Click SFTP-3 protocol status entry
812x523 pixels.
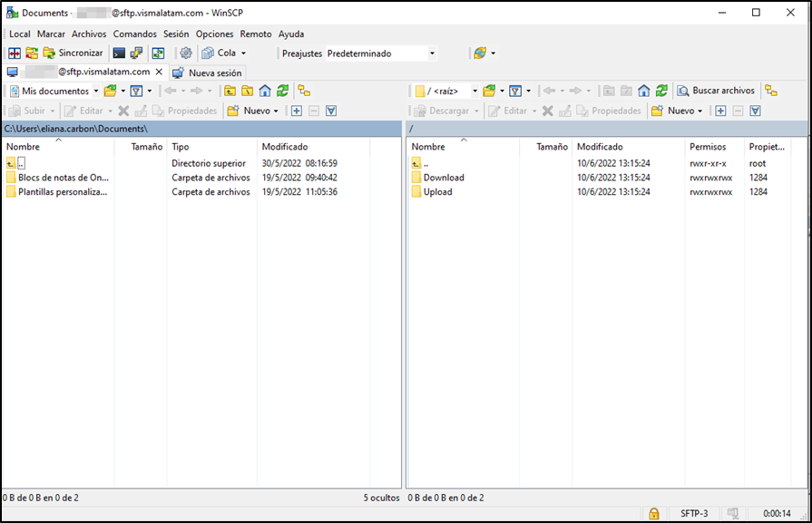point(694,514)
